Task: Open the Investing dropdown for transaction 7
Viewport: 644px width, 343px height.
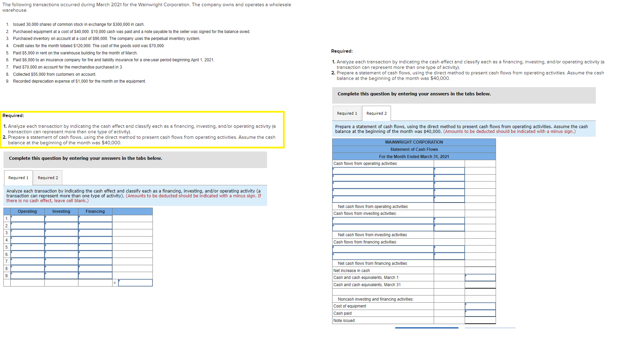Action: click(61, 261)
